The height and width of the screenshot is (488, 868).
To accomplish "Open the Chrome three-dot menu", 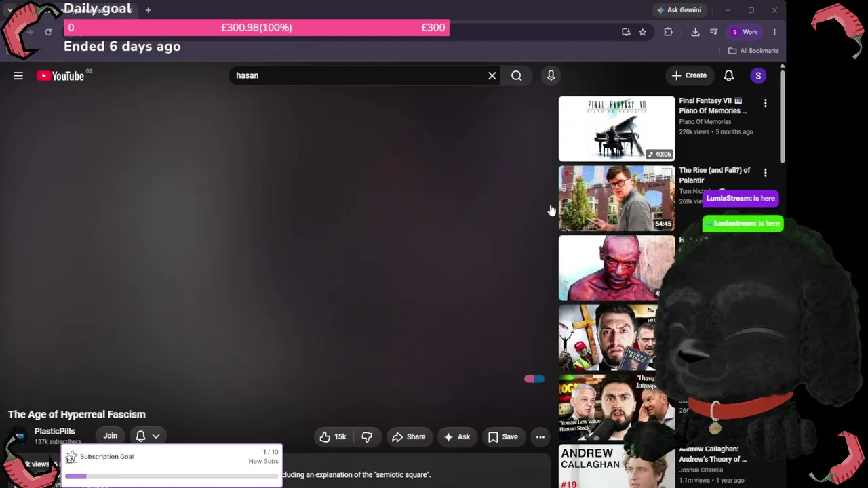I will 774,32.
